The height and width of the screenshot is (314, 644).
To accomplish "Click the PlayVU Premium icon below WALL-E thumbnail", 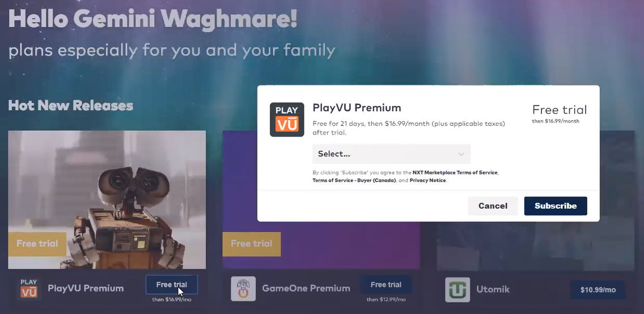I will pyautogui.click(x=29, y=288).
